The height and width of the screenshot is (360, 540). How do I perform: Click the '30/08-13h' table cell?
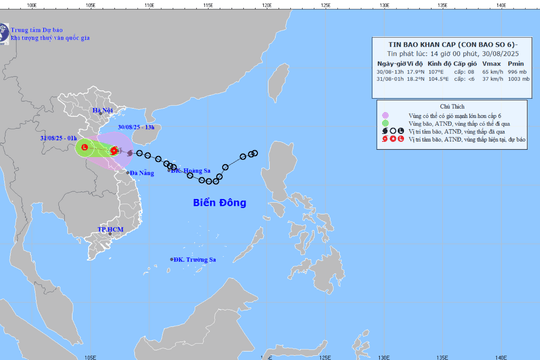(390, 72)
